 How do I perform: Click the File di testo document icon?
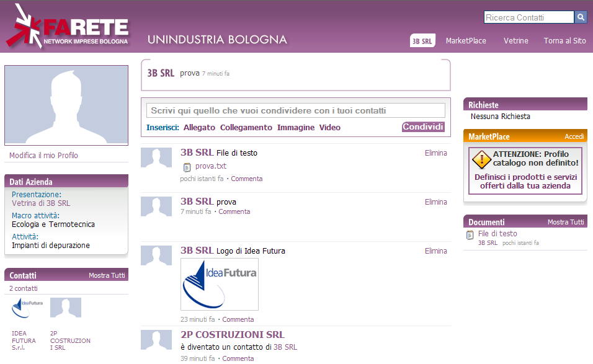point(470,235)
